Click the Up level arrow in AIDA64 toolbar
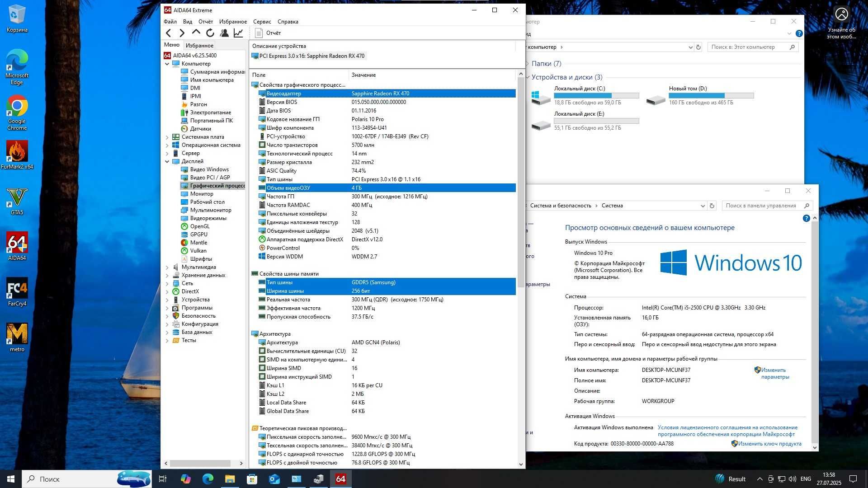The image size is (868, 488). (196, 33)
